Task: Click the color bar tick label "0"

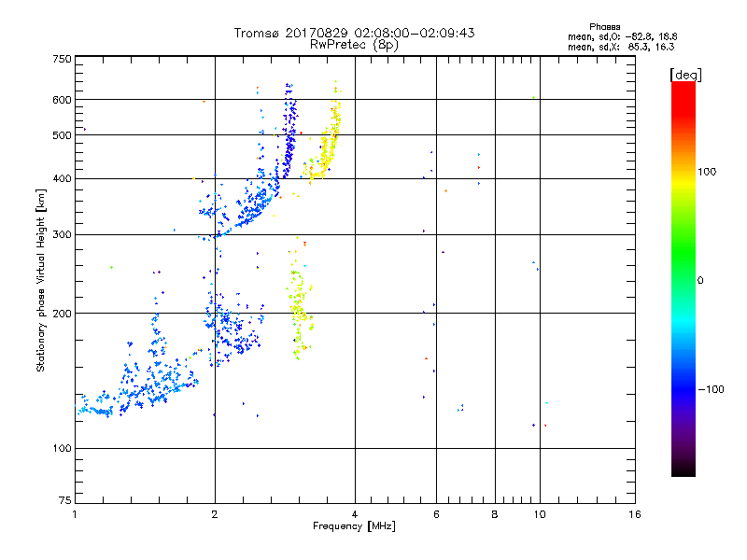Action: [700, 281]
